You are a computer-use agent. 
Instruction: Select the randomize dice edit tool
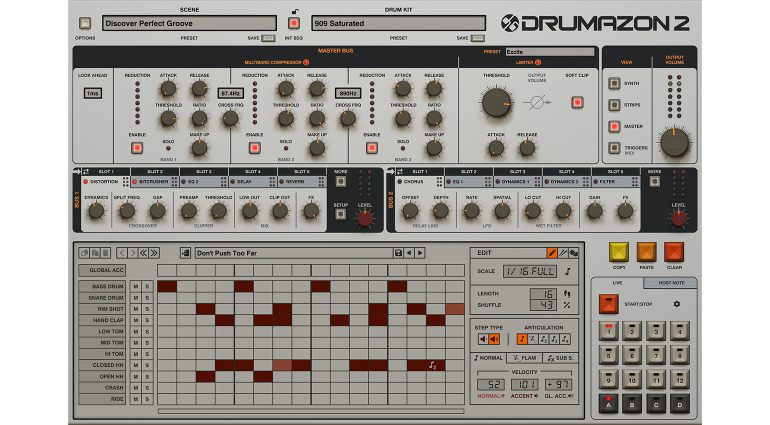click(x=573, y=253)
